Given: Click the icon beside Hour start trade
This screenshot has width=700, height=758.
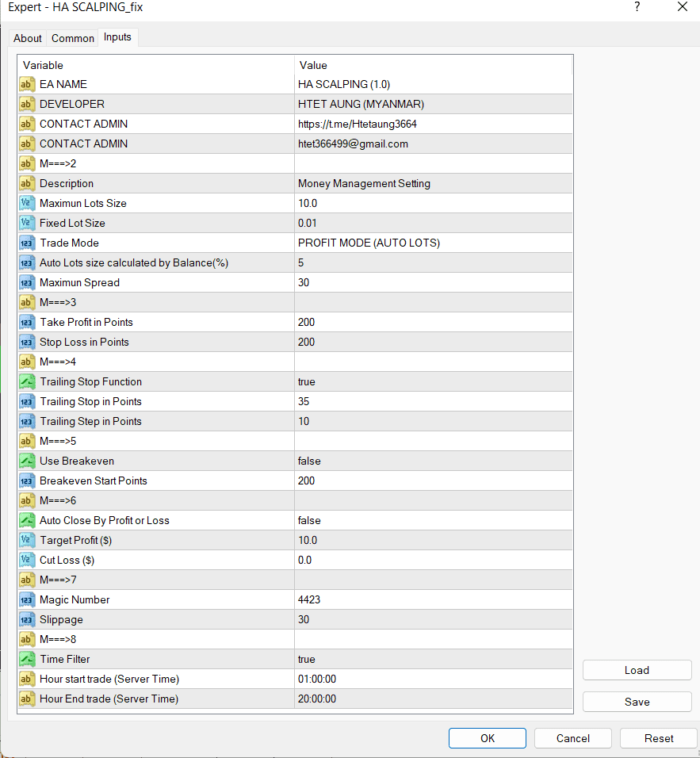Looking at the screenshot, I should [27, 679].
